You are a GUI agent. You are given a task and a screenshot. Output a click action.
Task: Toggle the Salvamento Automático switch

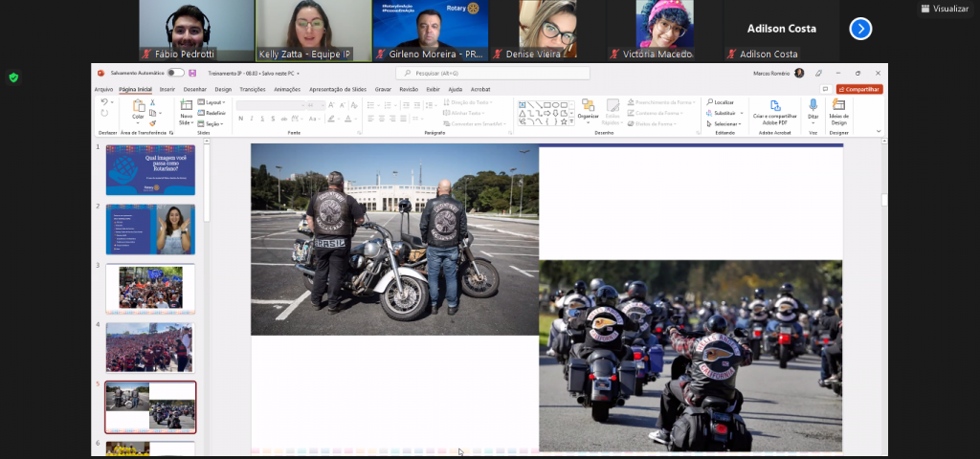coord(175,73)
